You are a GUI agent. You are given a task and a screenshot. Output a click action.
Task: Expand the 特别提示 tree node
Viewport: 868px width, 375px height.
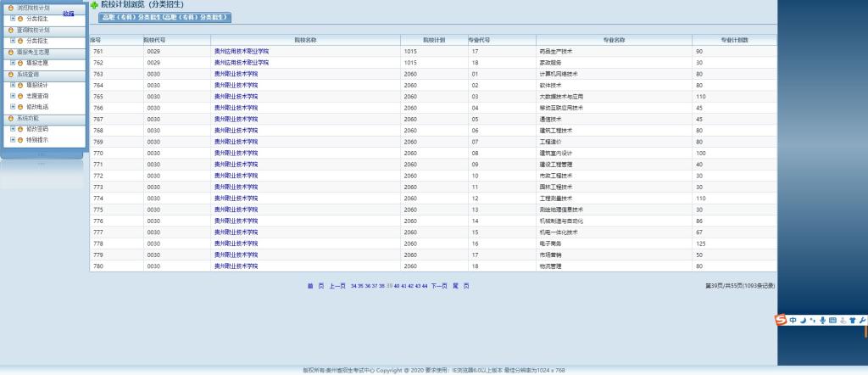(x=12, y=141)
